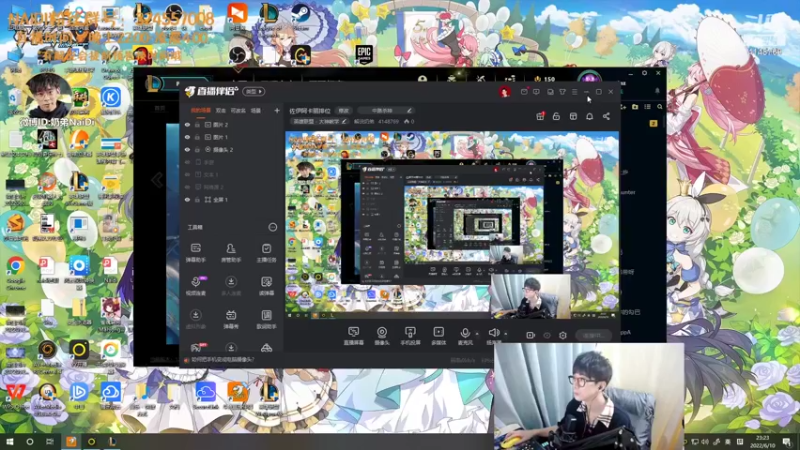The width and height of the screenshot is (800, 450).
Task: Collapse the 工具箱 toolbox section
Action: 273,227
